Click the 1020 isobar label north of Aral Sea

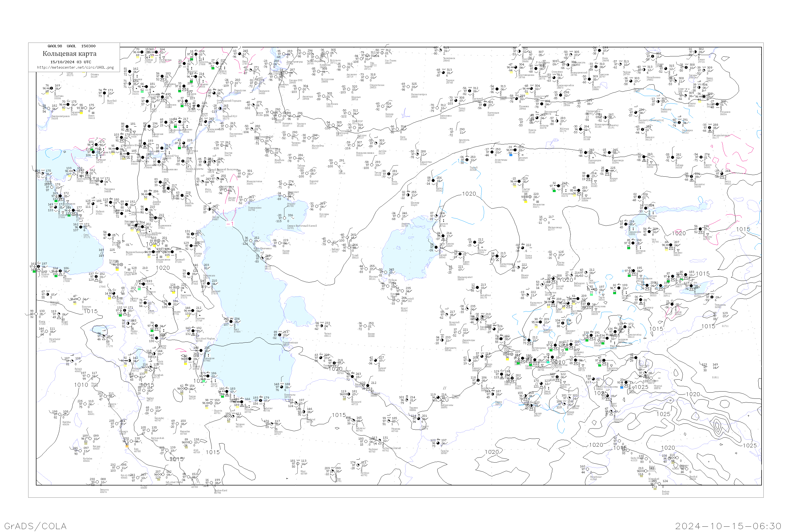tap(469, 194)
